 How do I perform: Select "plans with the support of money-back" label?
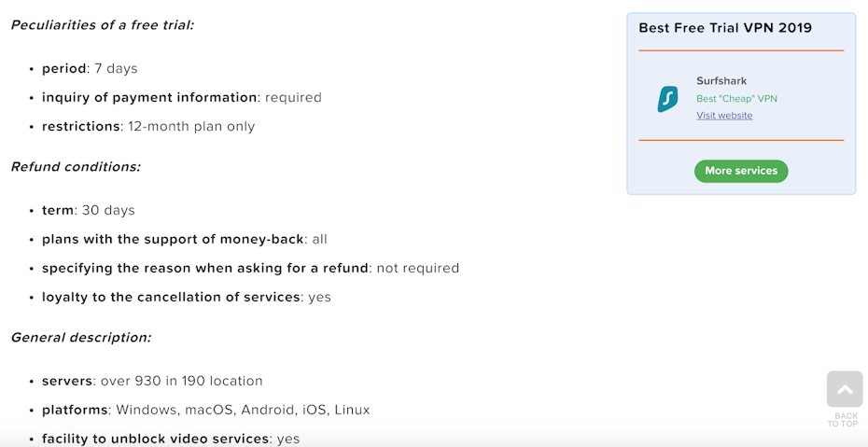[173, 240]
